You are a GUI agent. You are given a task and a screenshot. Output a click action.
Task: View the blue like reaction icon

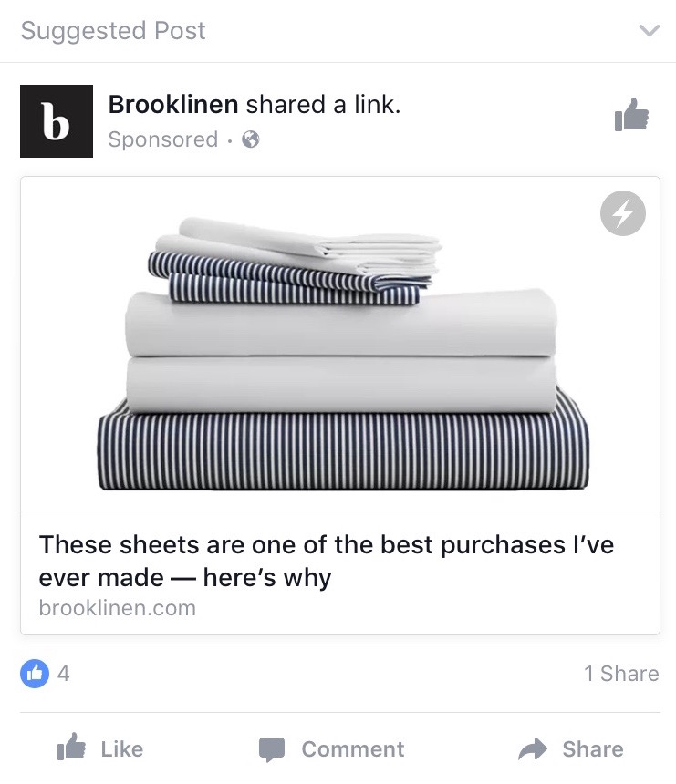pyautogui.click(x=35, y=674)
